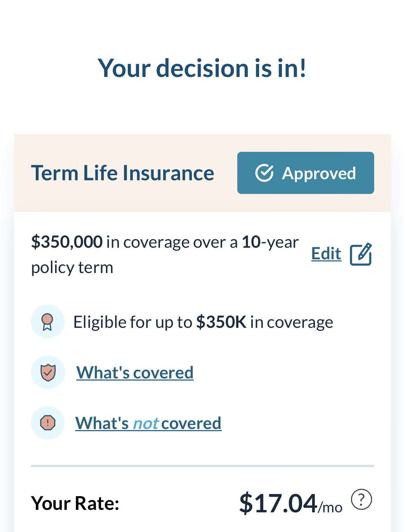Image resolution: width=404 pixels, height=532 pixels.
Task: Click the Term Life Insurance title
Action: point(122,173)
